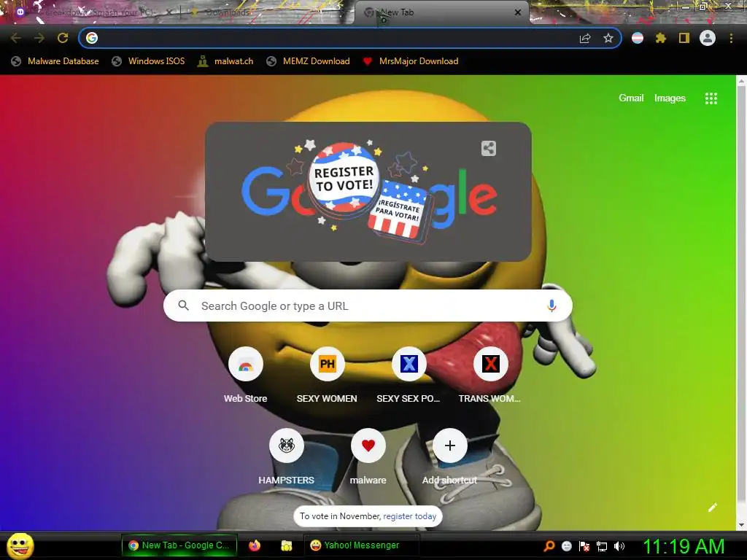Viewport: 747px width, 560px height.
Task: Share the Register to Vote doodle
Action: tap(489, 149)
